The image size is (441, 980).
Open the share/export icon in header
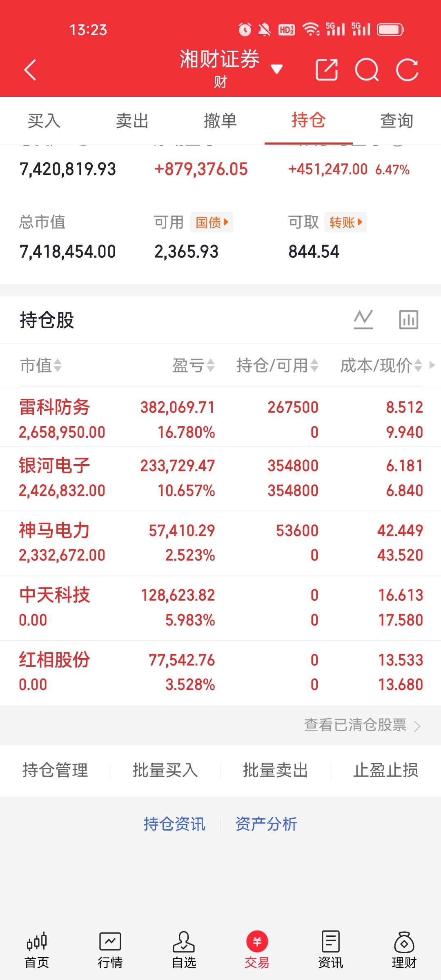[x=327, y=70]
